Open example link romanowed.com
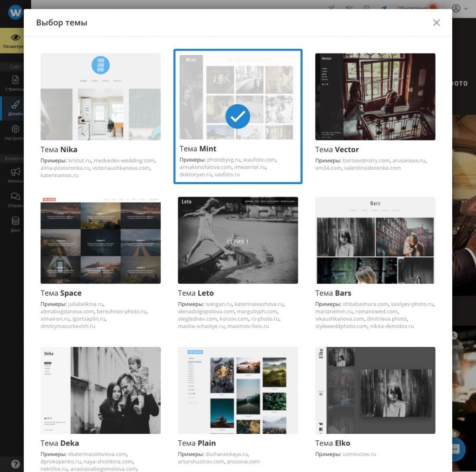476x472 pixels. click(377, 311)
